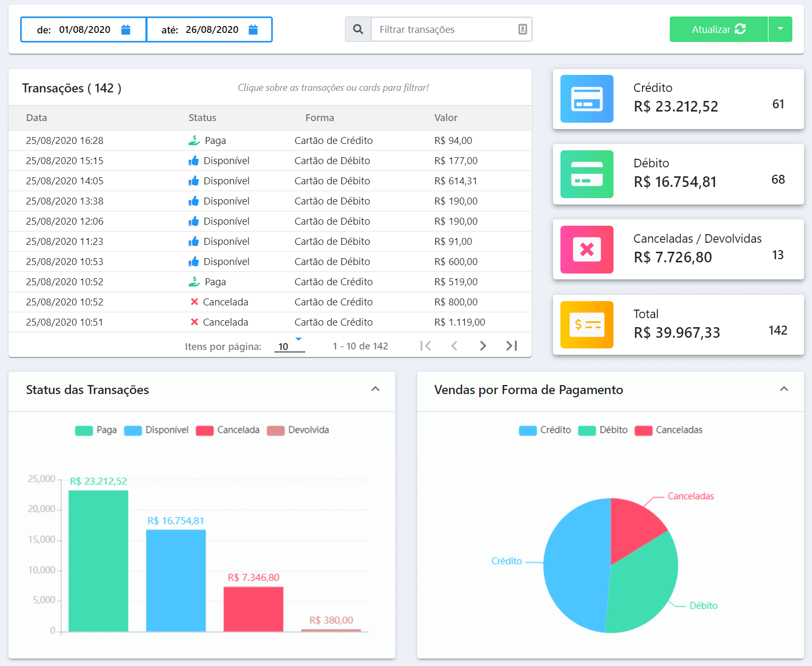Toggle the Cancelada legend in bar chart
This screenshot has width=812, height=666.
228,430
